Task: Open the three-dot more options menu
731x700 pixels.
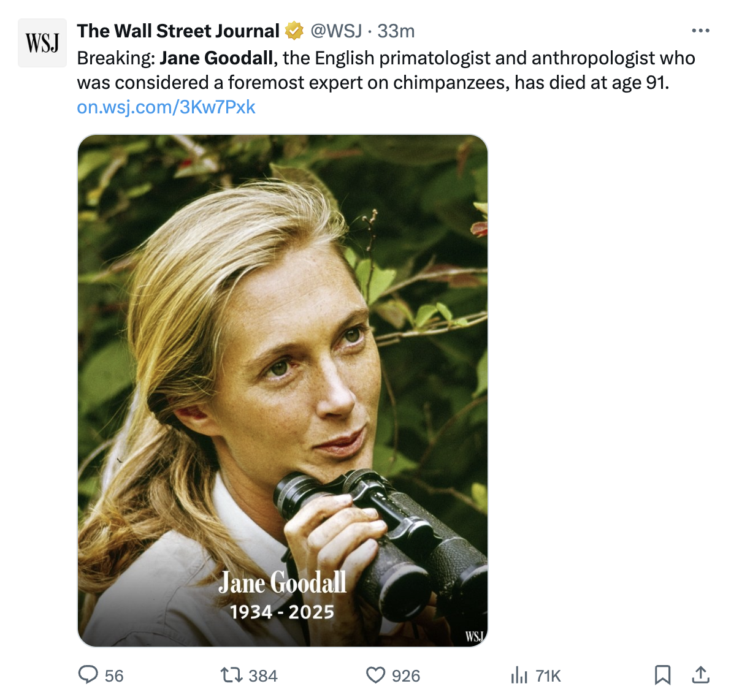Action: [700, 31]
